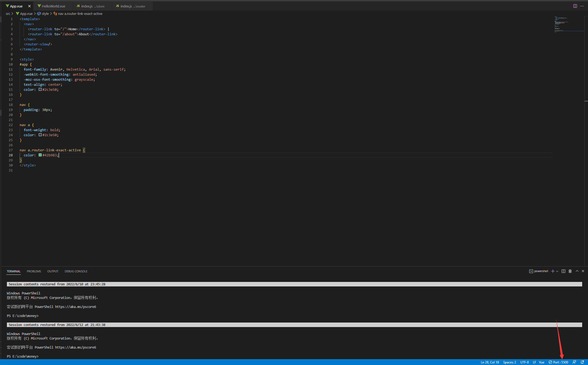Open color picker for #42b983 swatch

click(x=40, y=155)
